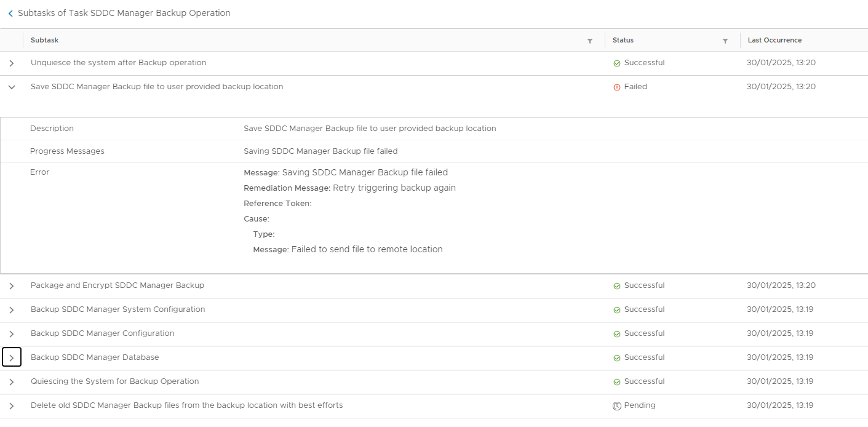Select 'Quiescing the System for Backup Operation' text

click(115, 381)
